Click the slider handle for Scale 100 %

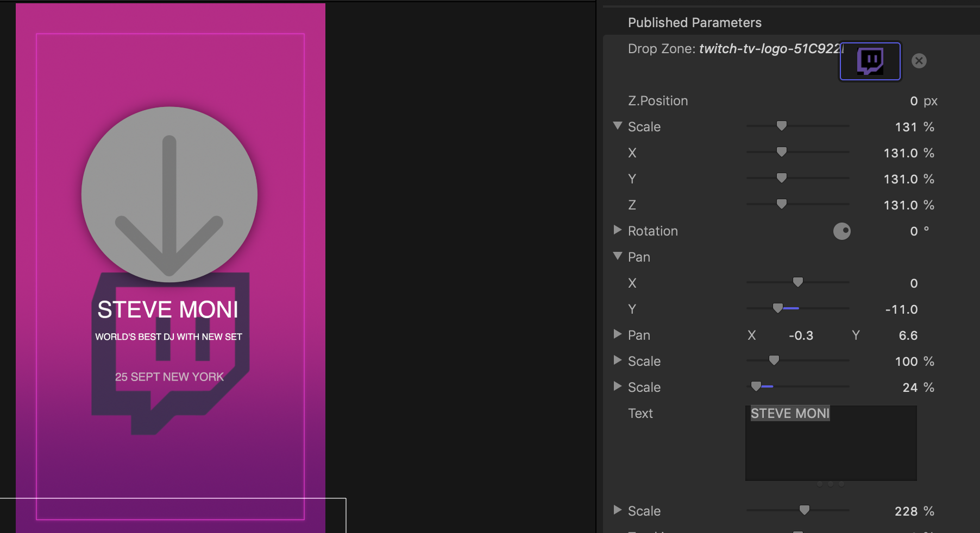pyautogui.click(x=774, y=360)
